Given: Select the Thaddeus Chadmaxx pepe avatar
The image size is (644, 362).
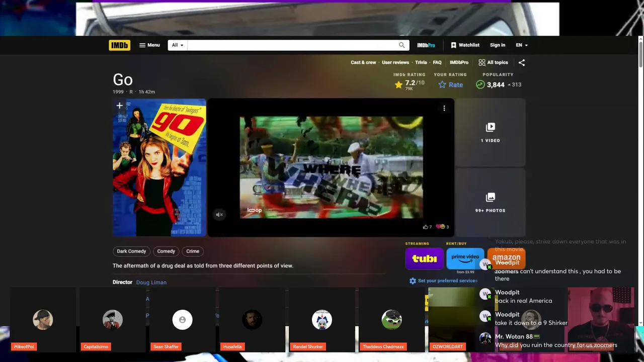Looking at the screenshot, I should (x=391, y=320).
